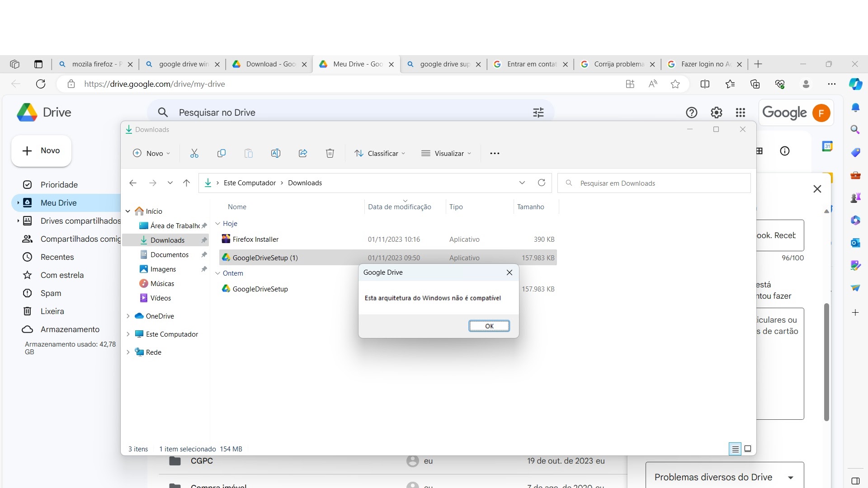
Task: Open the Google apps grid
Action: (x=741, y=113)
